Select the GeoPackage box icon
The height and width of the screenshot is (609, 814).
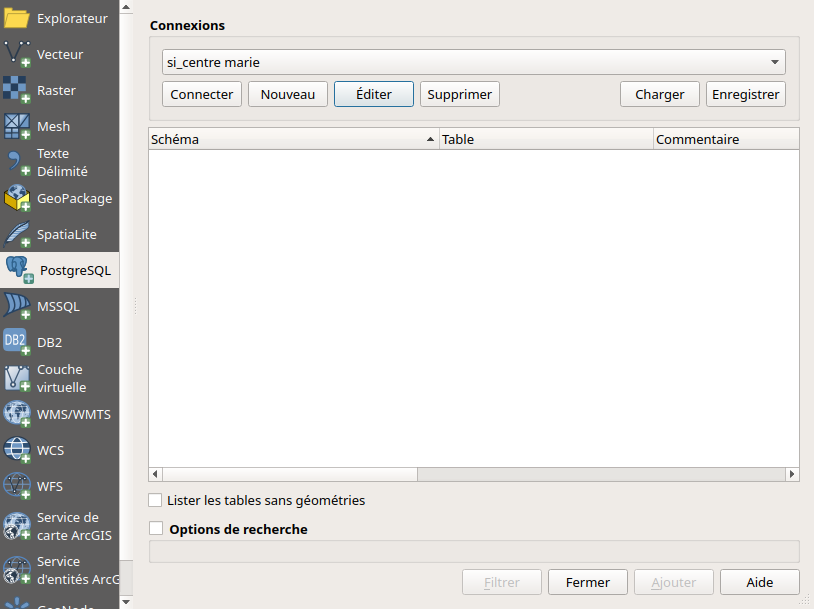[x=18, y=199]
